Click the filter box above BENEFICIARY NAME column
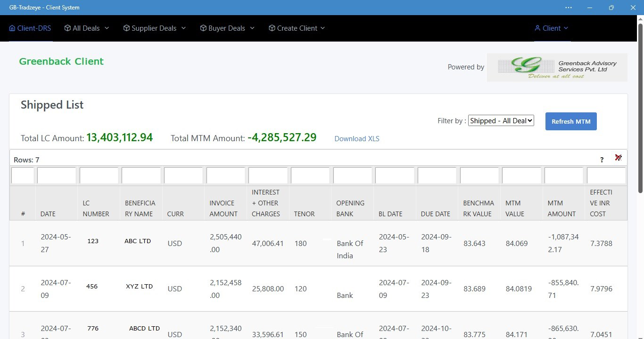The width and height of the screenshot is (644, 339). tap(141, 175)
